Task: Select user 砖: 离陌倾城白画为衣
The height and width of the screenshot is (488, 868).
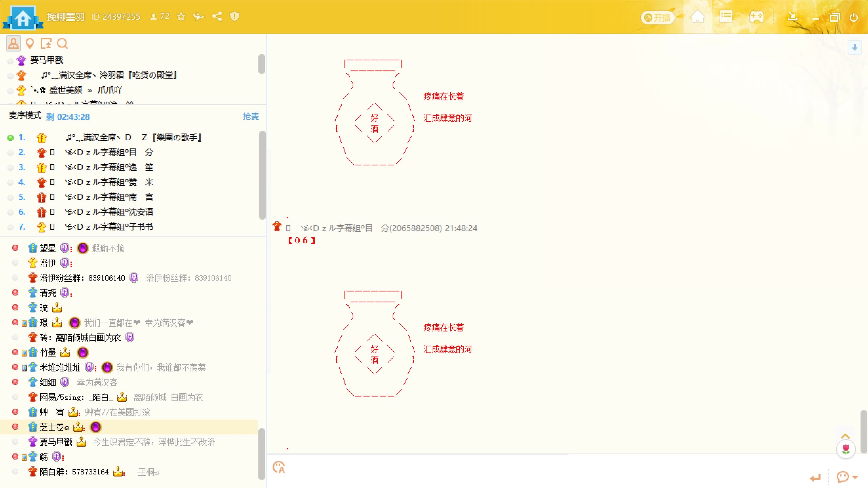Action: (129, 338)
